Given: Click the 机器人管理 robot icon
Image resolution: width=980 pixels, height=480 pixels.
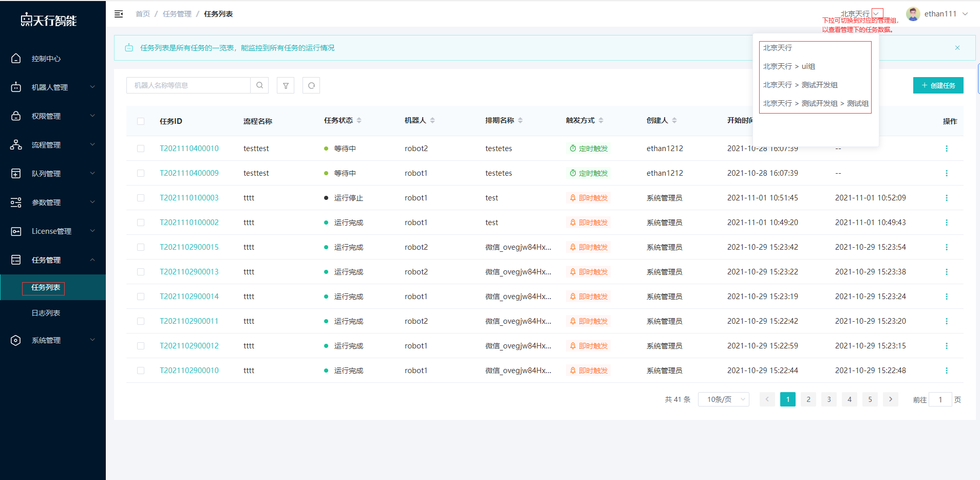Looking at the screenshot, I should pos(16,87).
